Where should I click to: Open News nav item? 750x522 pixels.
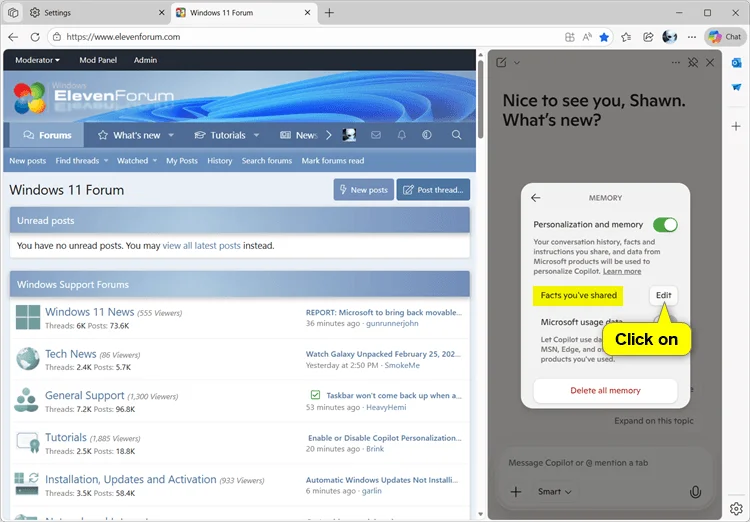[x=298, y=135]
